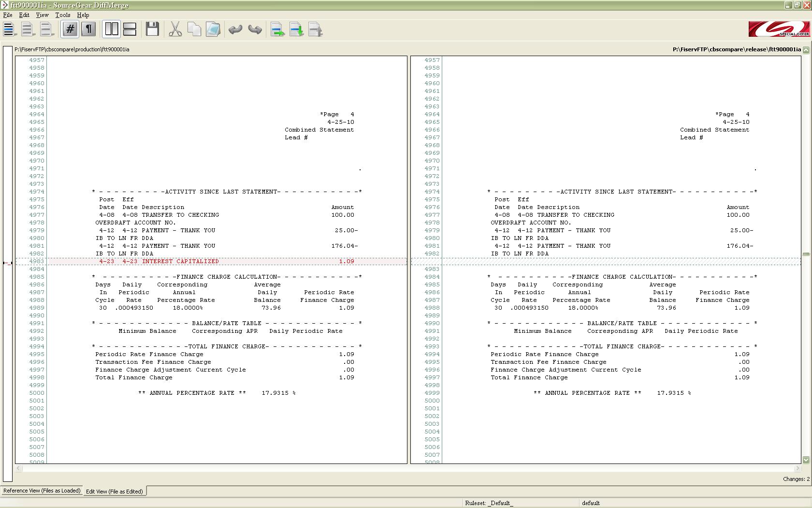
Task: Click right pane 'Combined Statement' text
Action: (x=714, y=130)
